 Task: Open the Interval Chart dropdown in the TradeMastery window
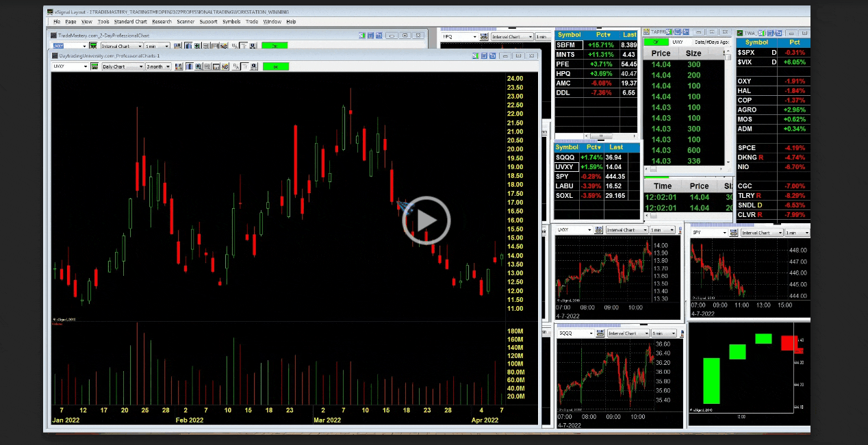tap(139, 46)
